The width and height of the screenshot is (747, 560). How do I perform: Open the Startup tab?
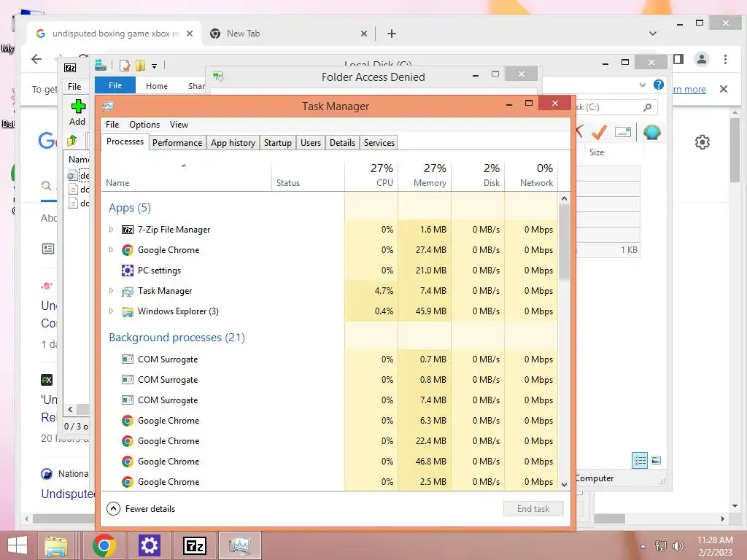point(278,143)
